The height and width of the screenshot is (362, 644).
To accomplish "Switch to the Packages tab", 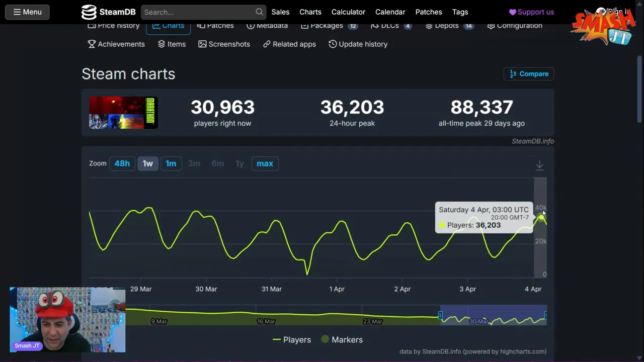I will coord(329,27).
